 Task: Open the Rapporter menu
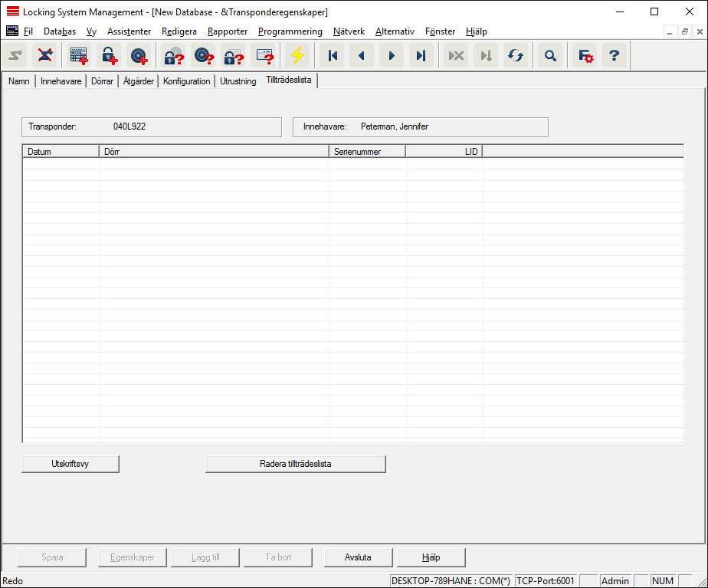click(228, 31)
